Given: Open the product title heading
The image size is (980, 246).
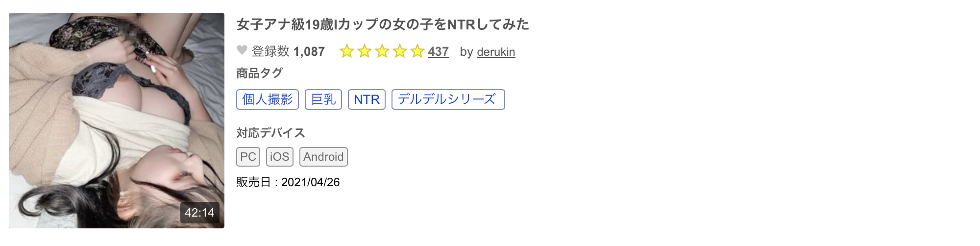Looking at the screenshot, I should pyautogui.click(x=383, y=25).
